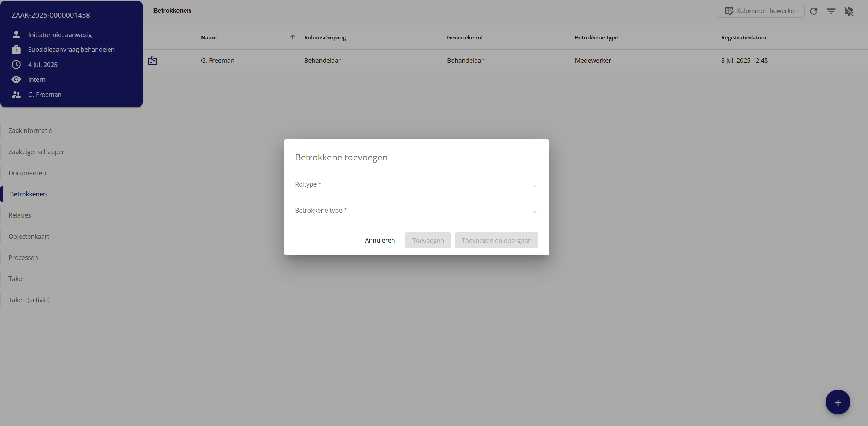This screenshot has width=868, height=426.
Task: Open the Kolommen bewerken column editor
Action: click(761, 11)
